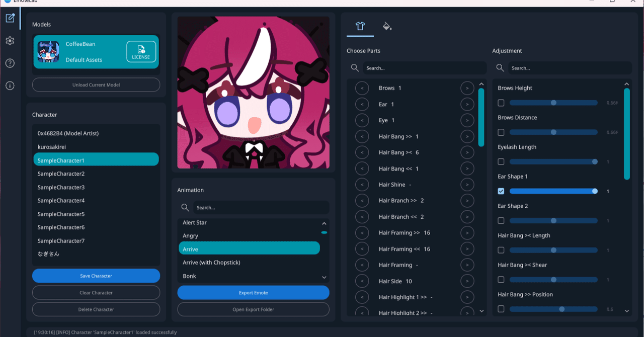Uncheck Ear Shape 1 checkbox
The width and height of the screenshot is (644, 337).
[x=501, y=191]
